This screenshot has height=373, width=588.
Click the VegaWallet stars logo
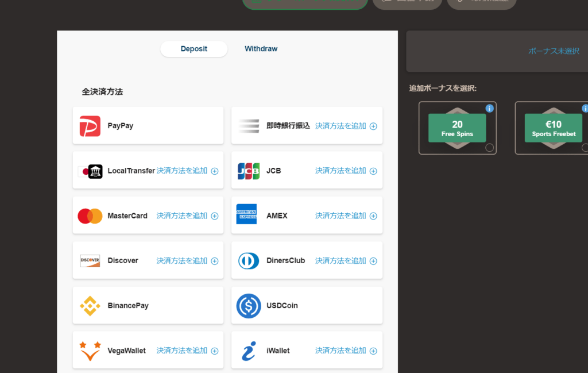90,351
